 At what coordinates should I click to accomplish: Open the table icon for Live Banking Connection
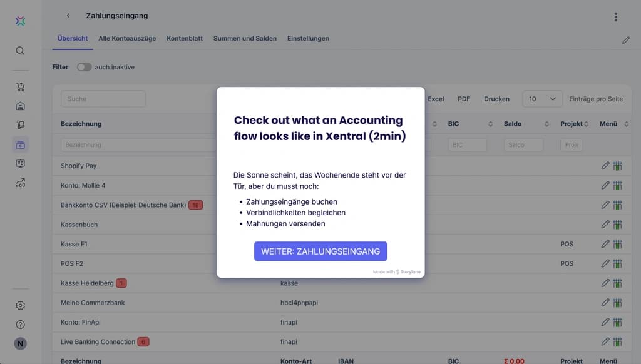(617, 342)
